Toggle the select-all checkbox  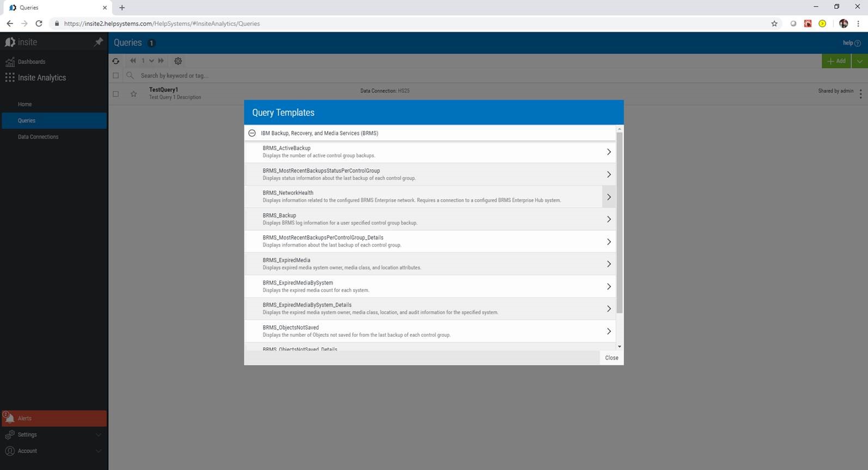point(115,76)
